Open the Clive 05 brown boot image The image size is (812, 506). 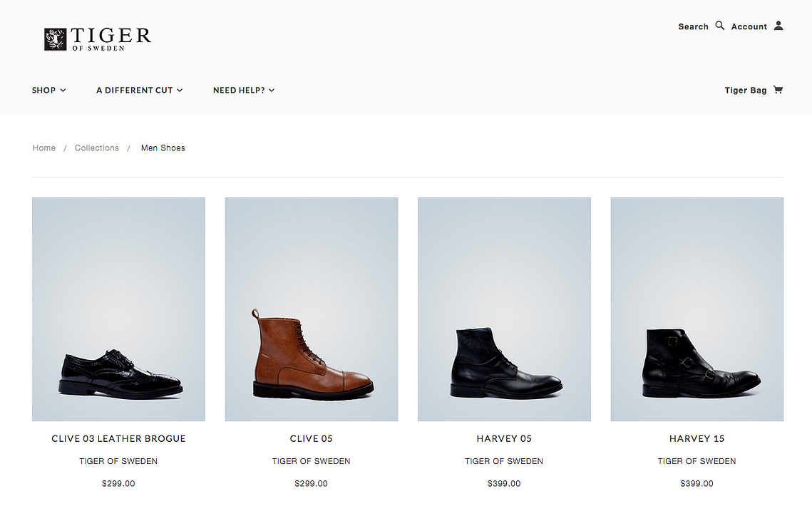coord(312,309)
